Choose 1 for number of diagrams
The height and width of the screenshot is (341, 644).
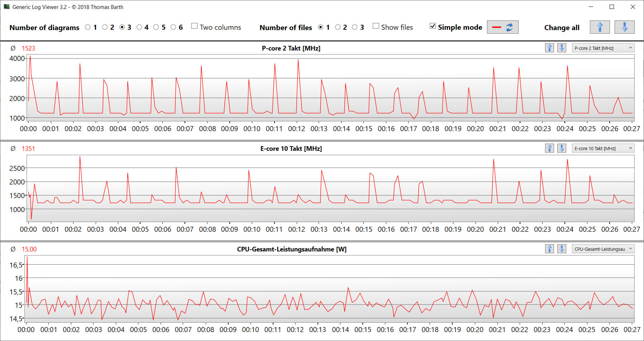(x=88, y=27)
